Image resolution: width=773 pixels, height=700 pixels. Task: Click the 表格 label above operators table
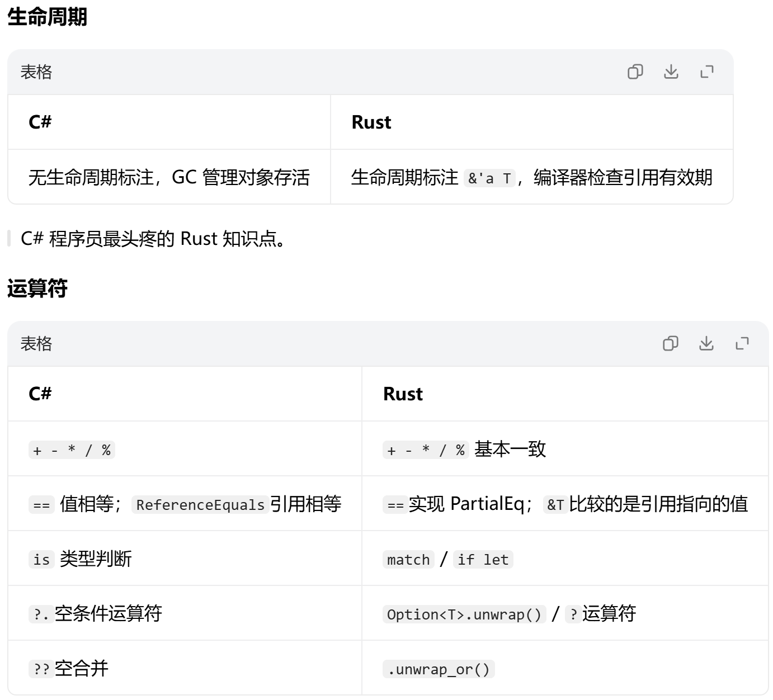point(36,344)
